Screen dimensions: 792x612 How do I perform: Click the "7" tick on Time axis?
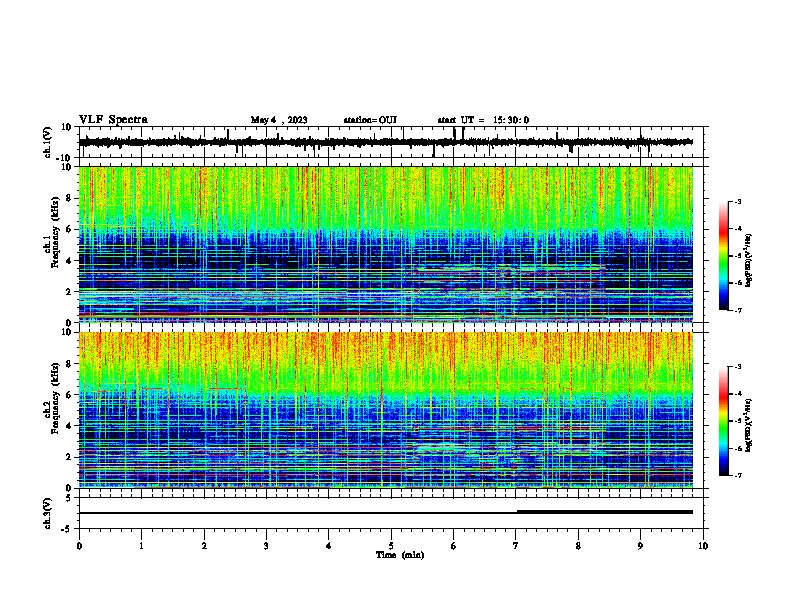click(516, 546)
